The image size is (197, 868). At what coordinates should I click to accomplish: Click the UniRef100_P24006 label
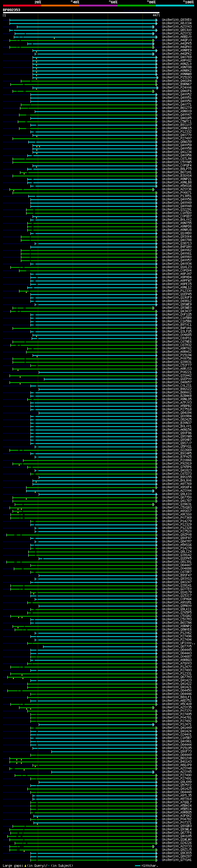point(176,88)
